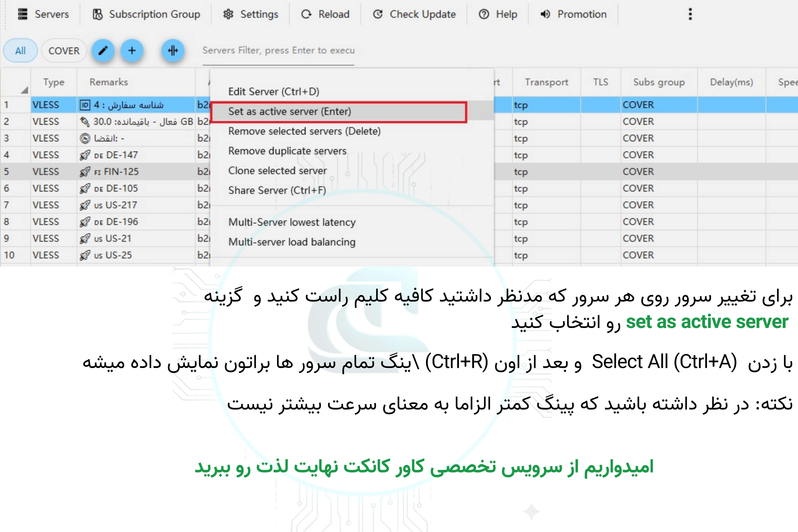Viewport: 798px width, 532px height.
Task: Click the blue pencil edit button
Action: (103, 51)
